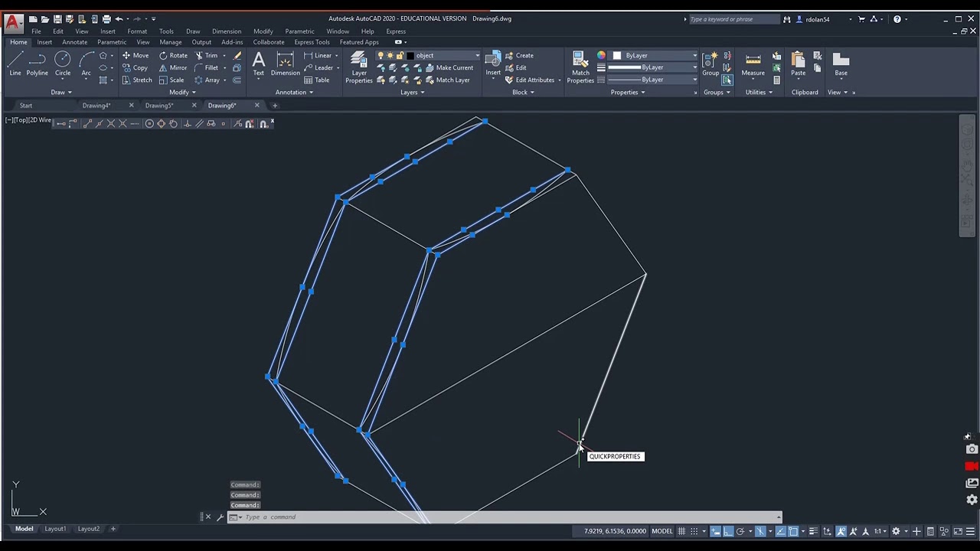Toggle snap mode in status bar

694,531
